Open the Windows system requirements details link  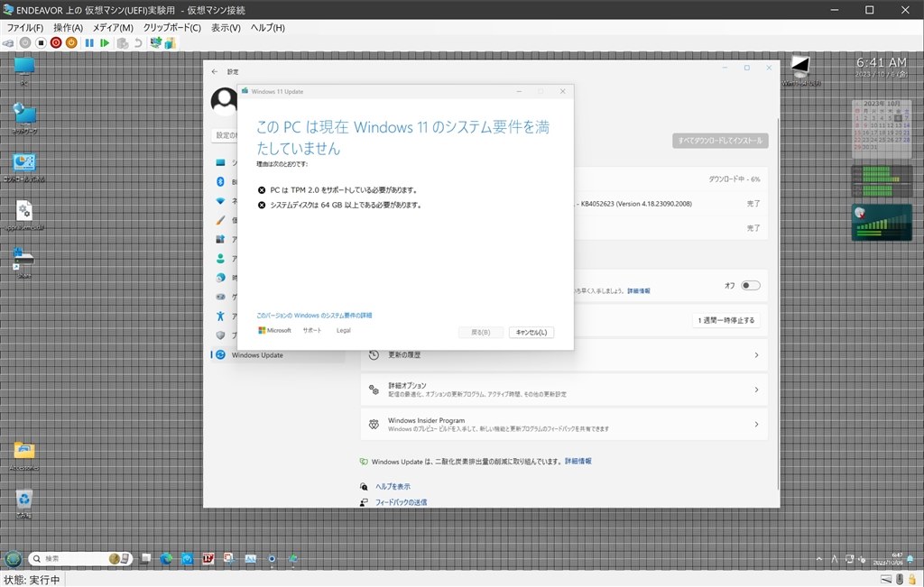click(x=314, y=316)
